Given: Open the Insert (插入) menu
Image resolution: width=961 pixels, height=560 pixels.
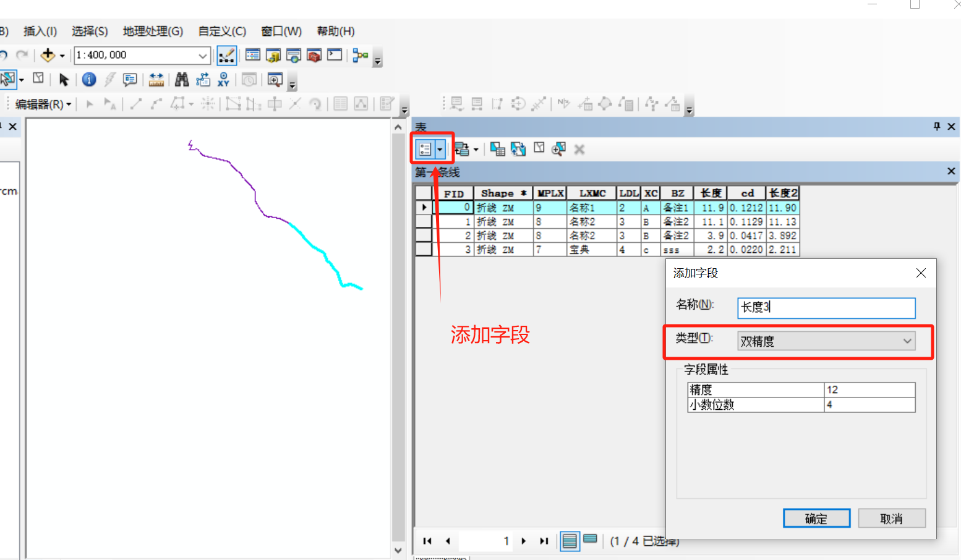Looking at the screenshot, I should coord(40,31).
